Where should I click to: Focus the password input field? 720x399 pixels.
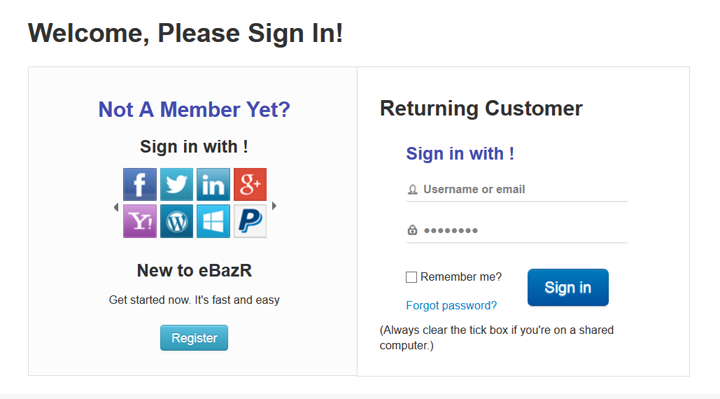tap(517, 230)
